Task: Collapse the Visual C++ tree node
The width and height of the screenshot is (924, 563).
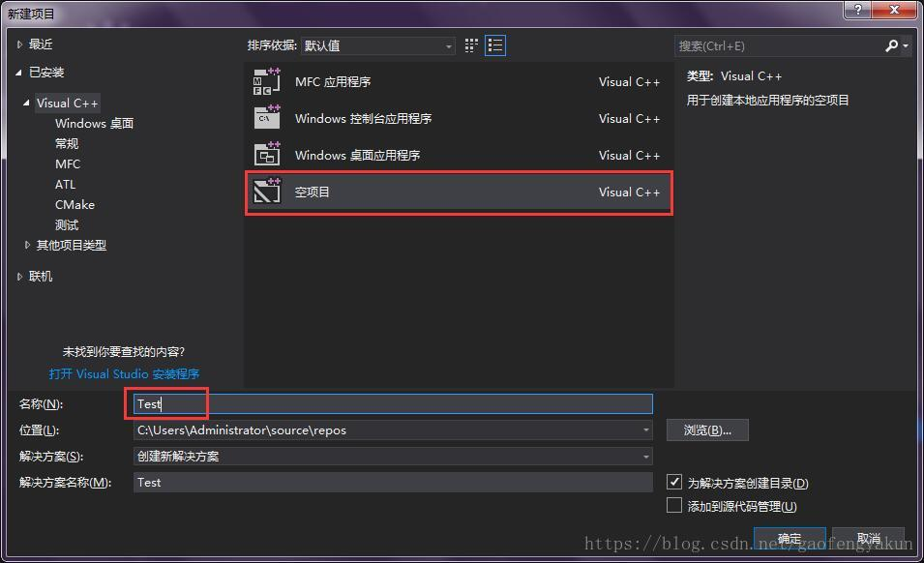Action: (x=25, y=103)
